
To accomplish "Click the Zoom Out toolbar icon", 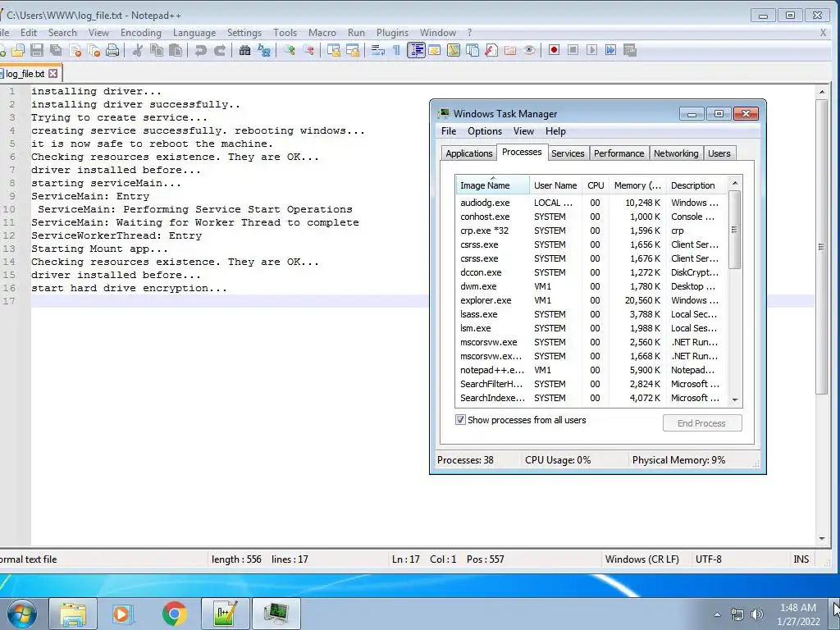I will coord(308,50).
